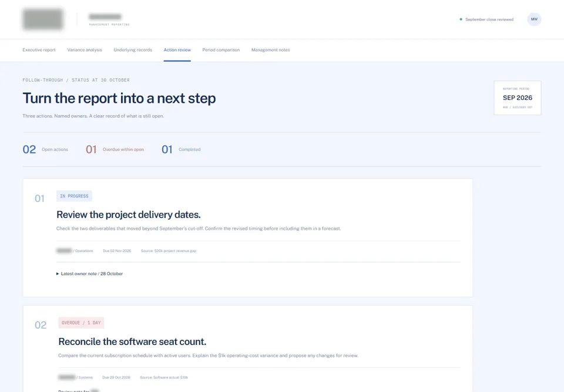This screenshot has width=564, height=392.
Task: Open the MW user avatar menu
Action: tap(534, 19)
